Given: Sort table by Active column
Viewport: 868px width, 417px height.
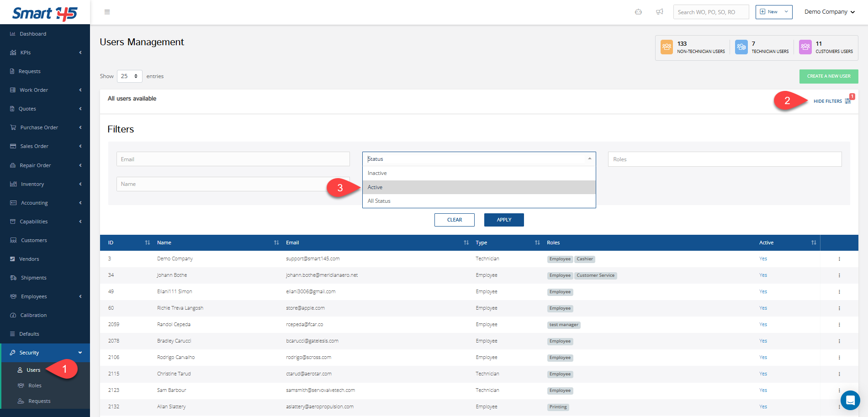Looking at the screenshot, I should coord(813,243).
